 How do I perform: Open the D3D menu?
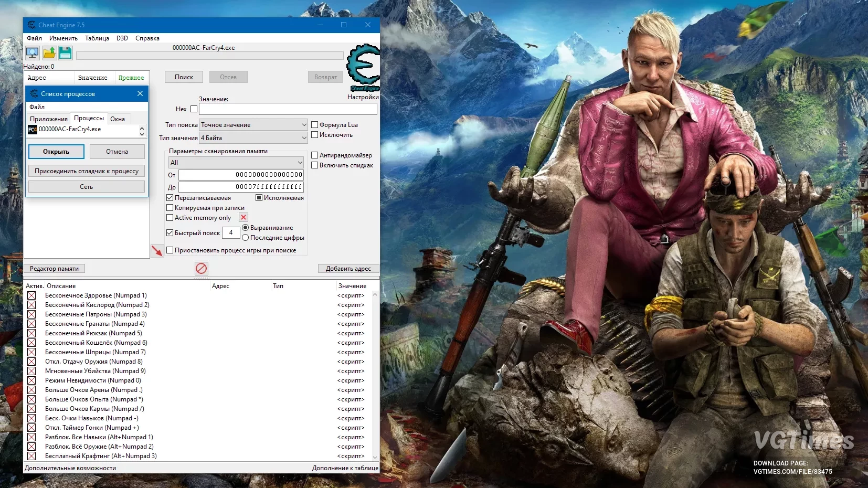coord(122,38)
